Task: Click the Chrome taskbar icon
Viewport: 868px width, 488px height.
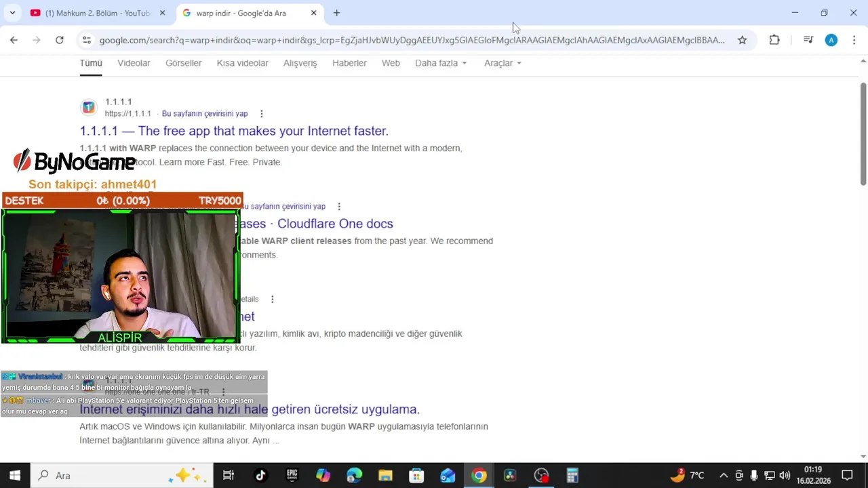Action: (479, 475)
